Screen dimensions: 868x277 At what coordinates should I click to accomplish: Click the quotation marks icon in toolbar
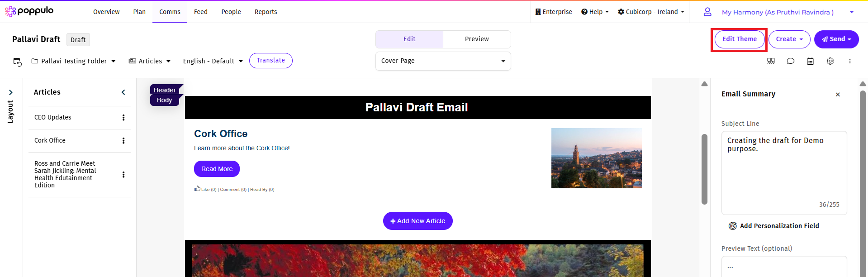(x=771, y=61)
